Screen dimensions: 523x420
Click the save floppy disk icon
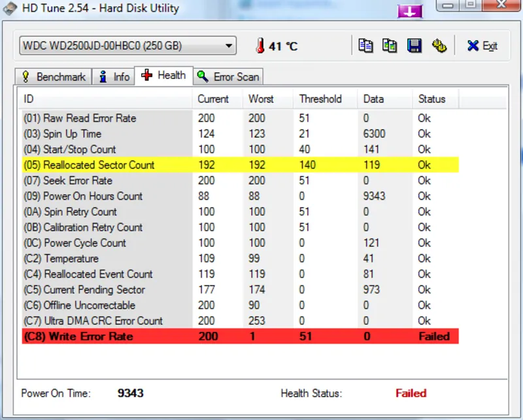pos(414,46)
